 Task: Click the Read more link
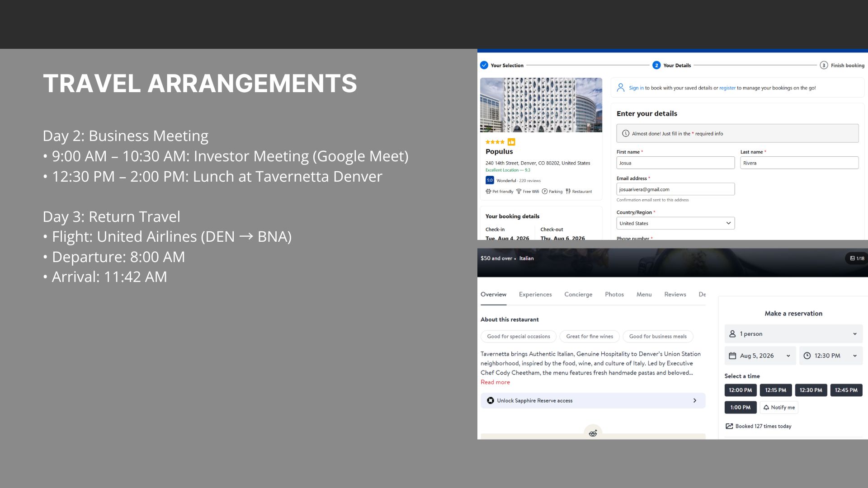pos(495,382)
